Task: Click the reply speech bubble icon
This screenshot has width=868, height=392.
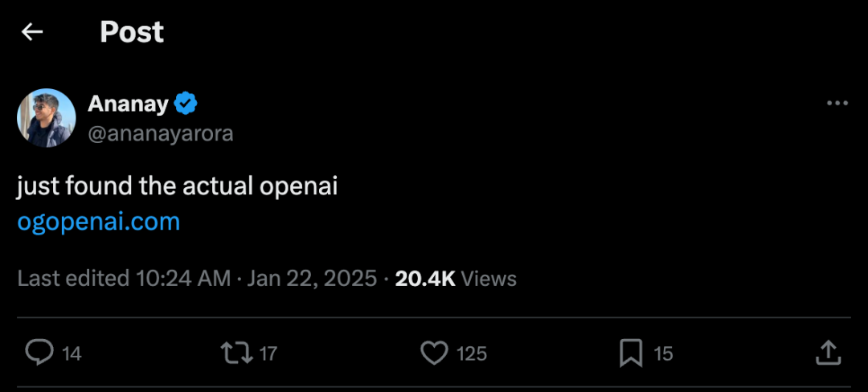Action: click(x=39, y=353)
